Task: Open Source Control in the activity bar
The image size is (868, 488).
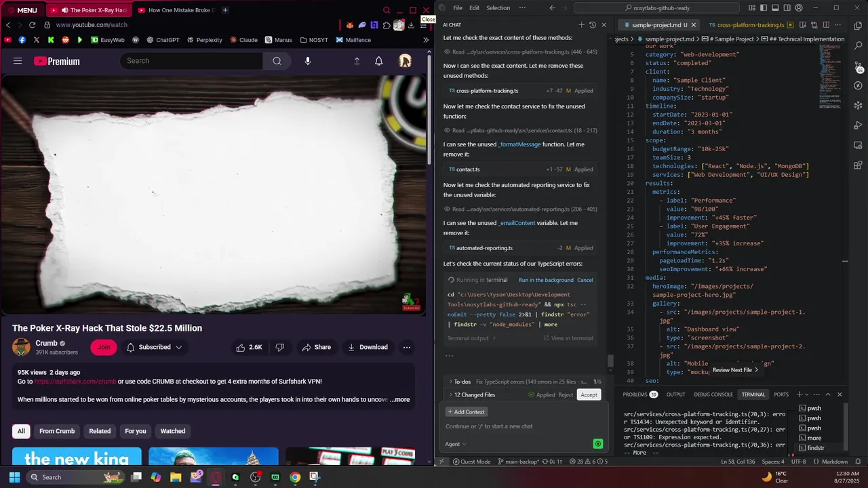Action: click(x=858, y=66)
